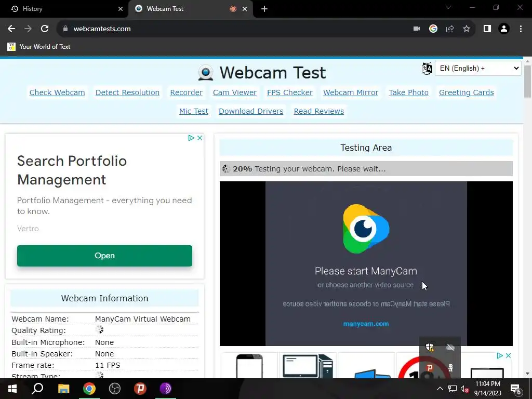Switch to the History tab

64,9
